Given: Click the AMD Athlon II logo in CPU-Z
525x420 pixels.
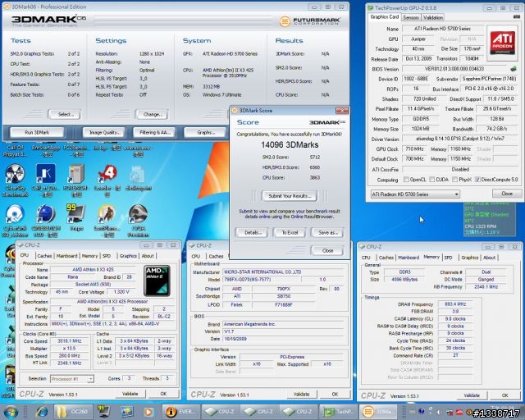Looking at the screenshot, I should [157, 281].
